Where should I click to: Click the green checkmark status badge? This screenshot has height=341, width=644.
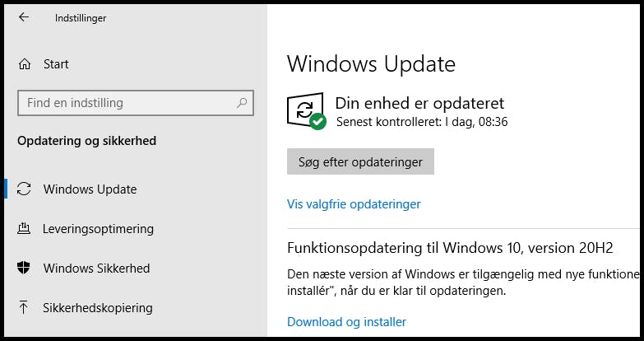click(x=317, y=122)
